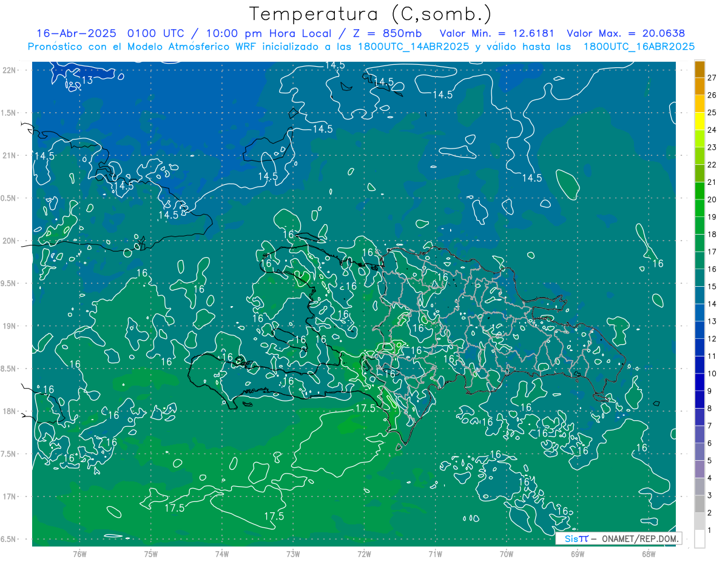The height and width of the screenshot is (562, 728).
Task: Click the '68W' longitude axis label
Action: [648, 554]
